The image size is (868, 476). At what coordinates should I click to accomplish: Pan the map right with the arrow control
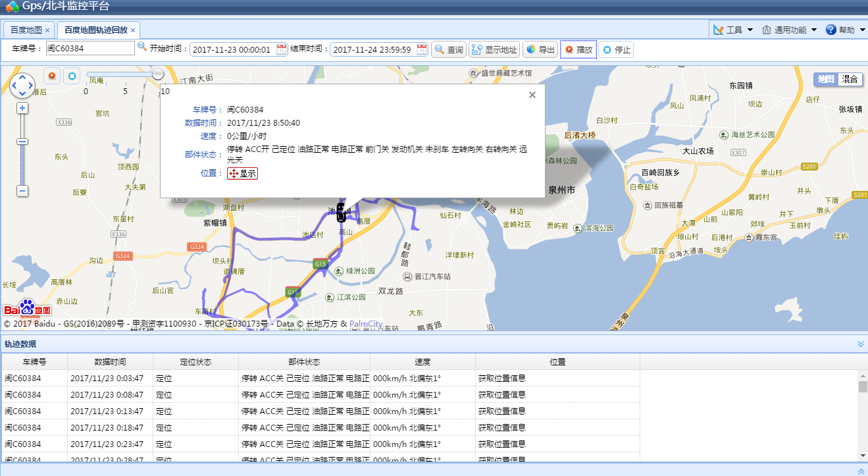pos(30,86)
